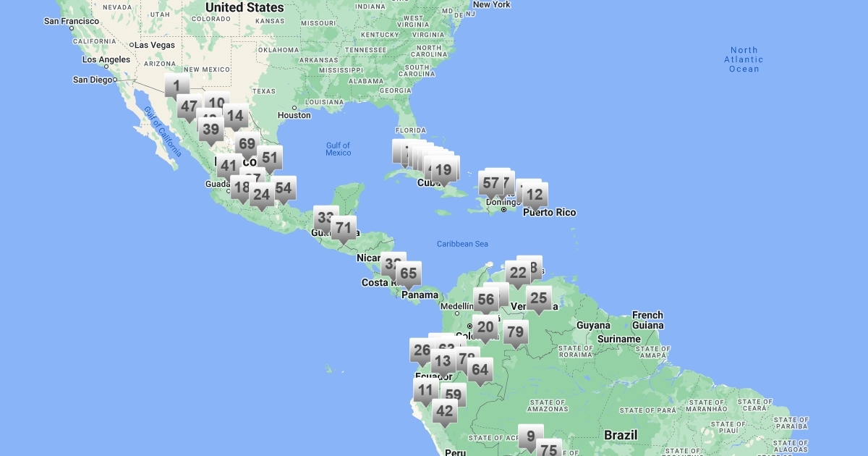Select marker 47 in northern Mexico

coord(189,107)
